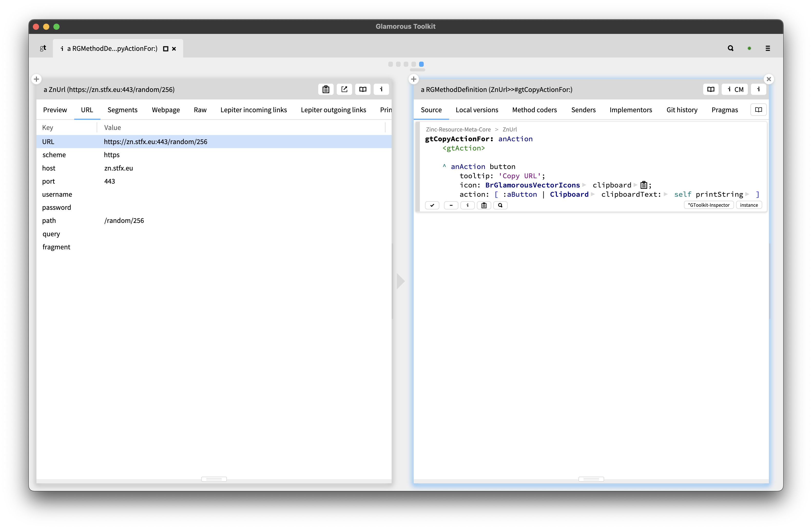
Task: Expand the next pane using the middle arrow
Action: 401,281
